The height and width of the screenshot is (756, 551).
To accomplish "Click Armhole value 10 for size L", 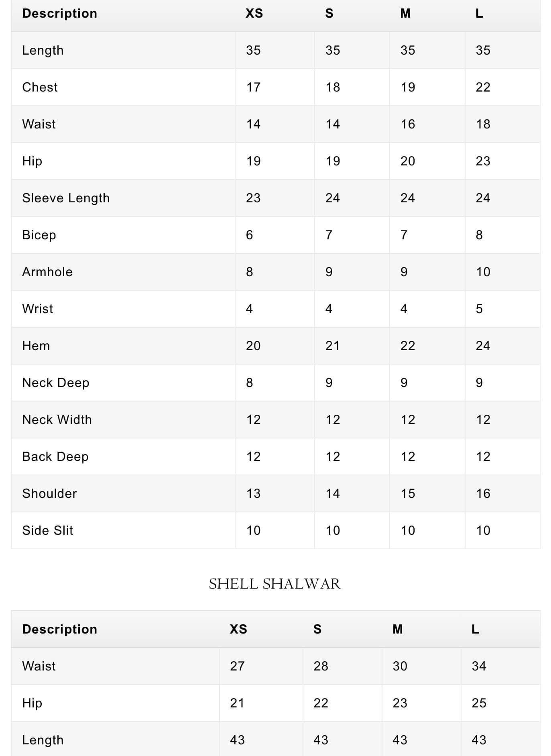I will [483, 272].
